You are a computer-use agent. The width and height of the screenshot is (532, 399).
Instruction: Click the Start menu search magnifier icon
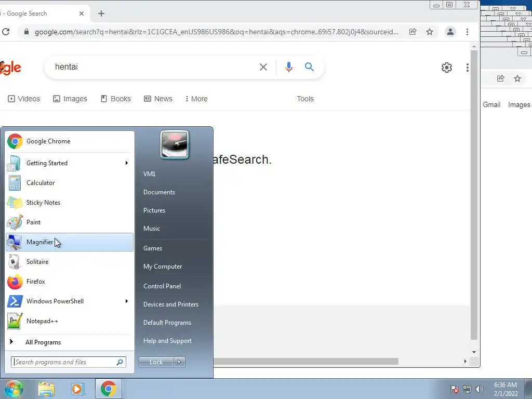pyautogui.click(x=120, y=362)
